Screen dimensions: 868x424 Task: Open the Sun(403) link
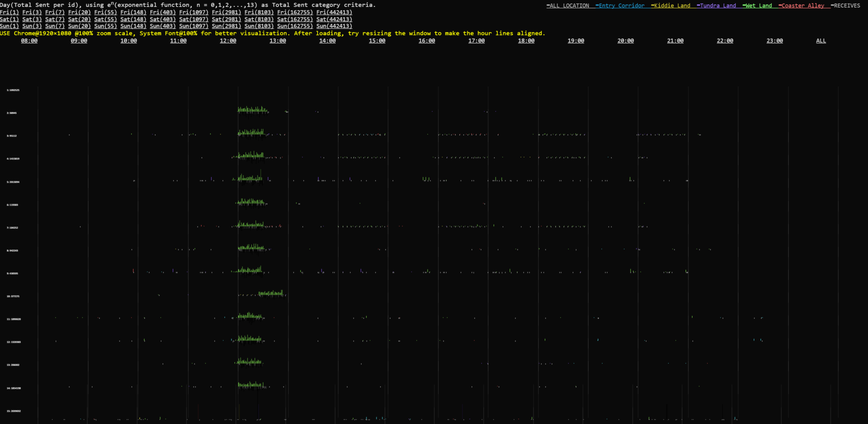[x=163, y=26]
